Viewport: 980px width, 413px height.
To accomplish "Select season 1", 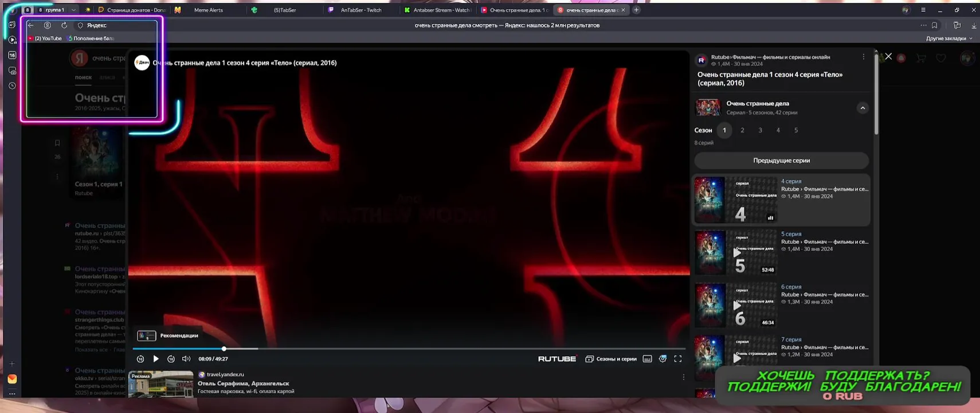I will click(724, 130).
